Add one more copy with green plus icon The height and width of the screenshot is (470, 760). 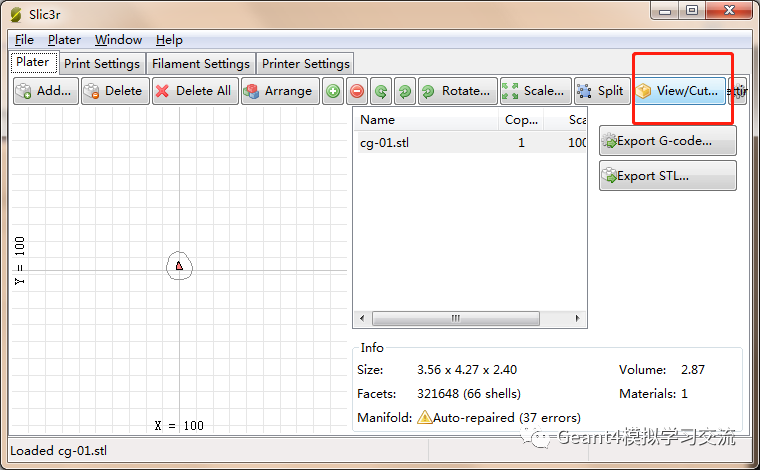point(333,91)
